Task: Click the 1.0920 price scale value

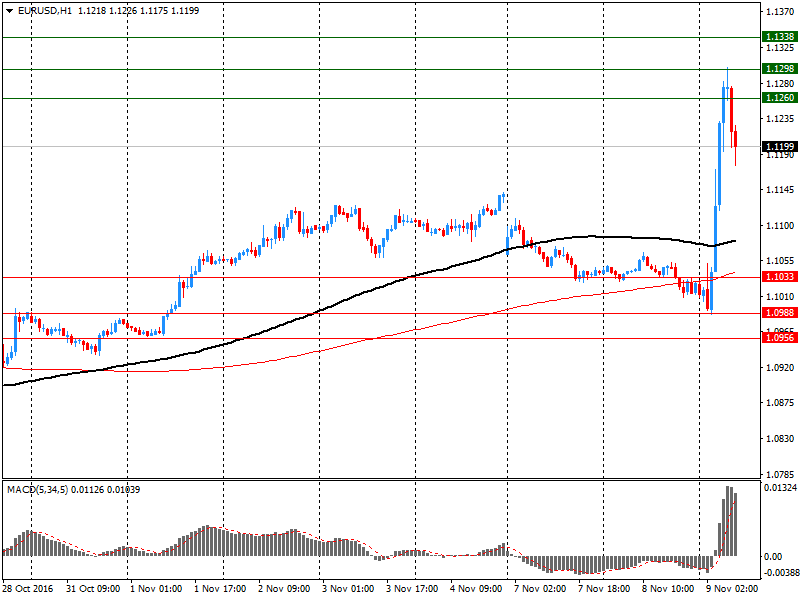Action: [x=780, y=367]
